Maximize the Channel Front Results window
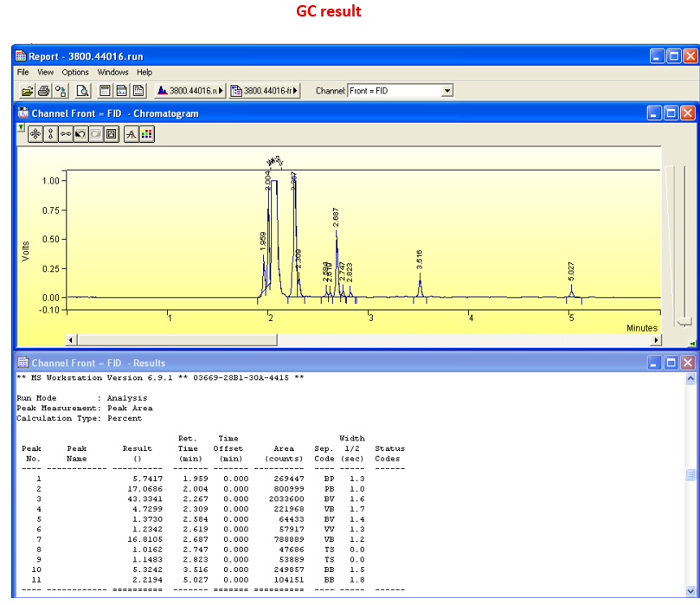 [x=671, y=363]
